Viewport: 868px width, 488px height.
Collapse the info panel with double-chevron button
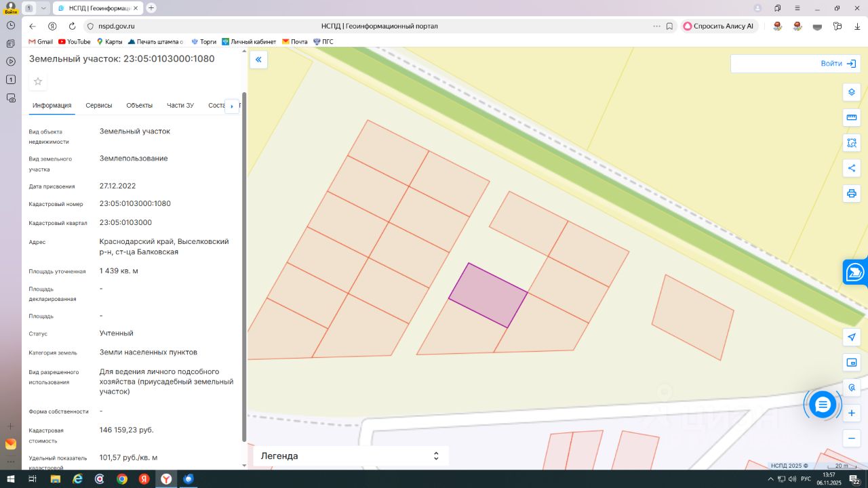[258, 60]
